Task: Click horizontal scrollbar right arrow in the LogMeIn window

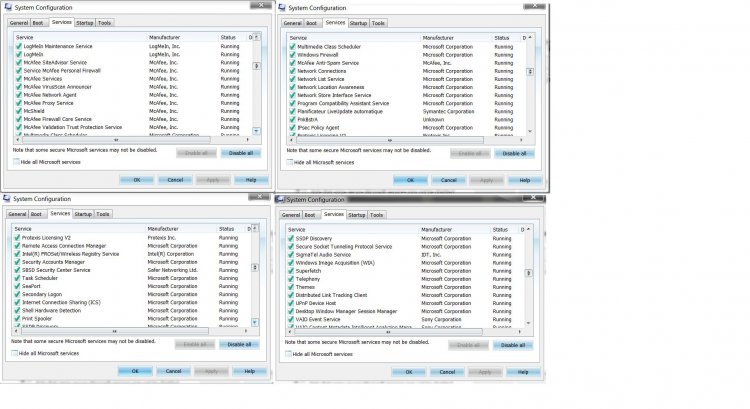Action: 248,140
